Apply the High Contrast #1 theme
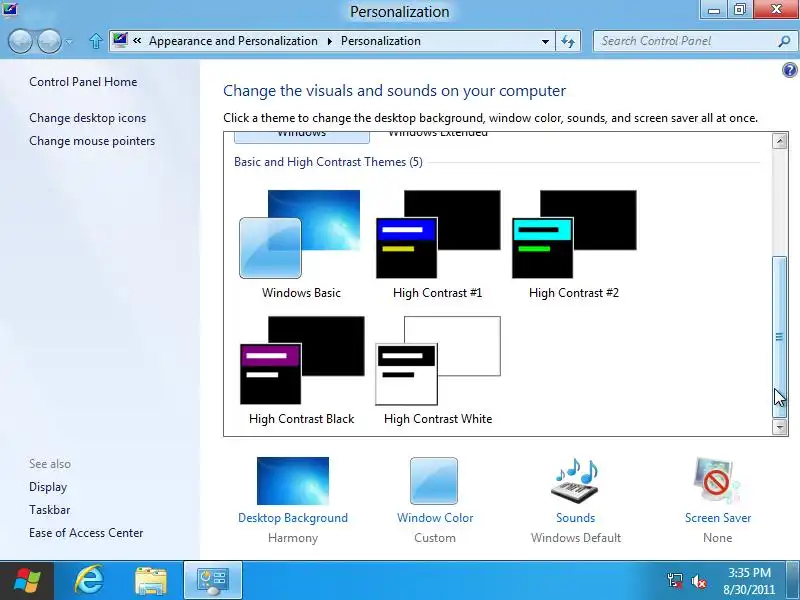This screenshot has height=600, width=800. pos(438,244)
